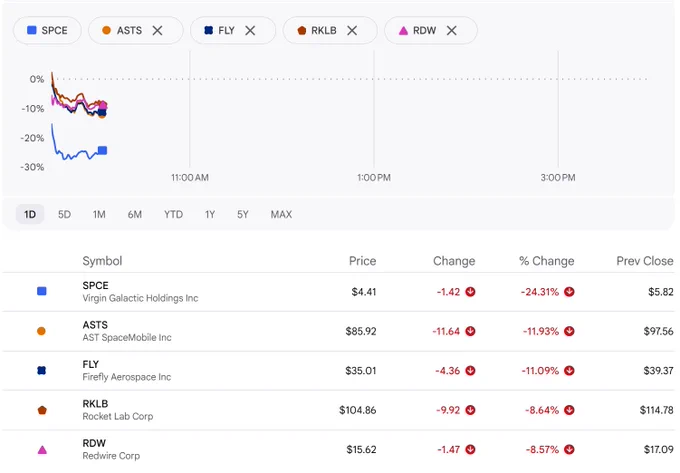Switch chart to 1M range
This screenshot has height=473, width=680.
tap(99, 215)
